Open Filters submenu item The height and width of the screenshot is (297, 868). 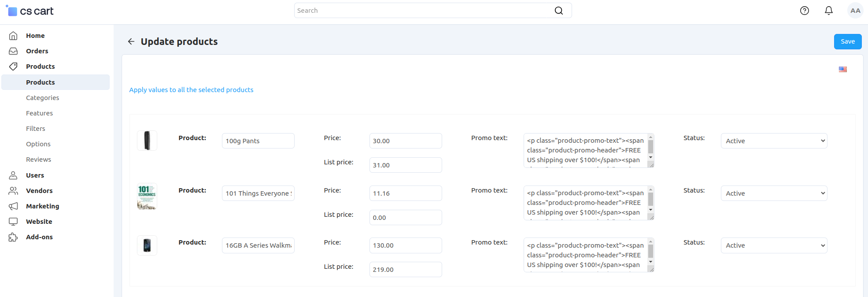[x=36, y=129]
